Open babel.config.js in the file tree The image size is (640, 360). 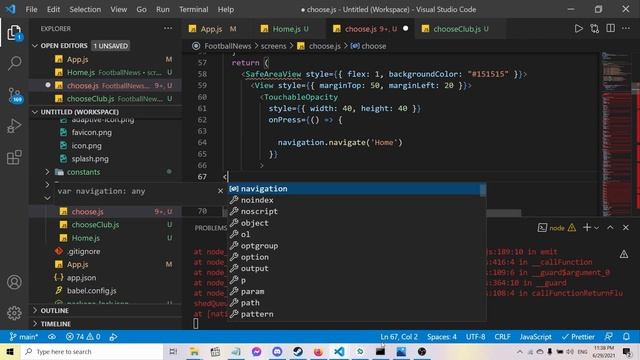(x=91, y=291)
